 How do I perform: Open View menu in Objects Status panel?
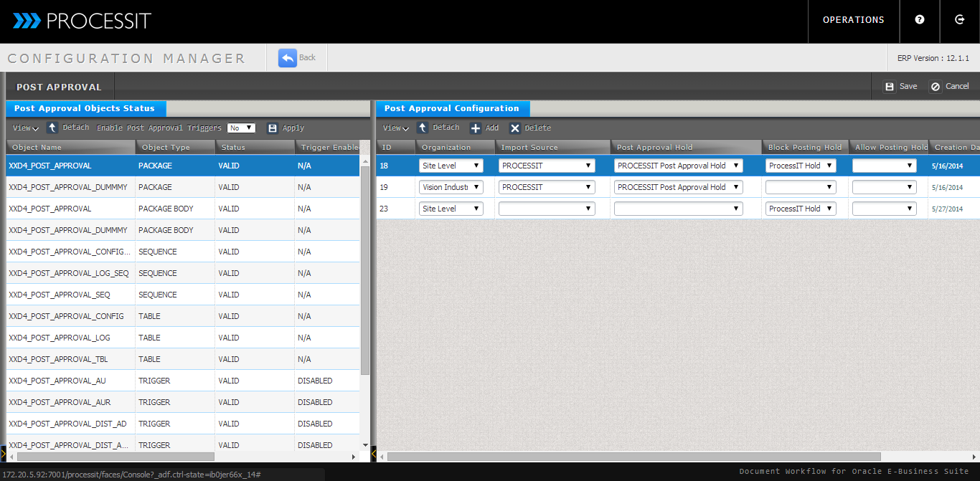[x=25, y=128]
